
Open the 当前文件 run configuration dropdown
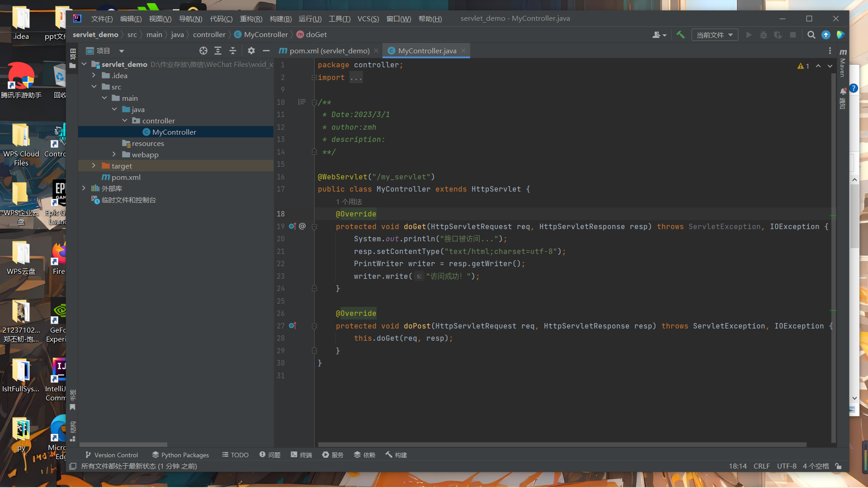714,35
